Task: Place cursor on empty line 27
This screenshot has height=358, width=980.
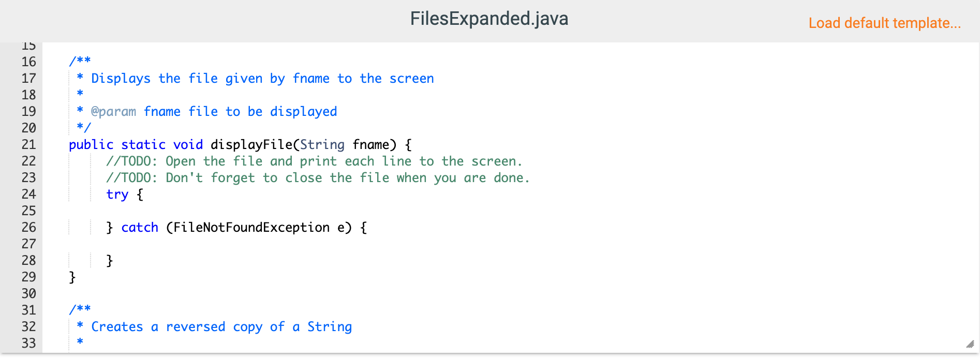Action: coord(510,244)
